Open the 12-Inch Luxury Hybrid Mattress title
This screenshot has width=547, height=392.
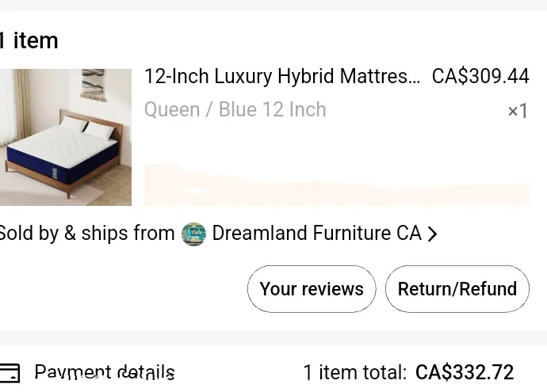click(x=282, y=76)
